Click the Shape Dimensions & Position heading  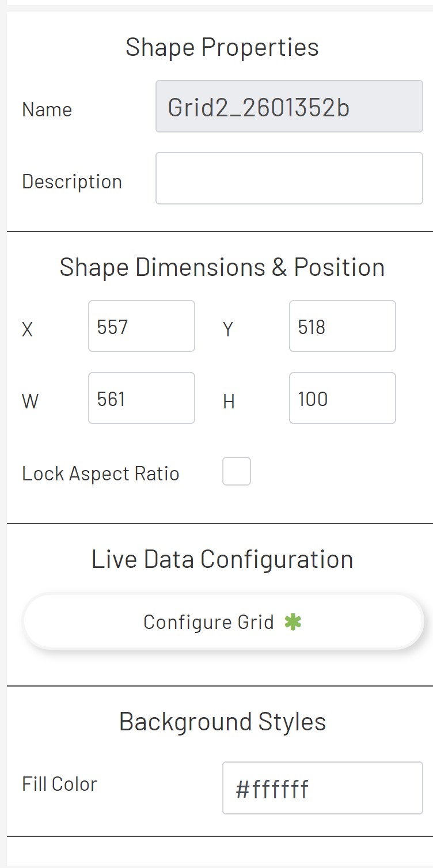tap(222, 266)
